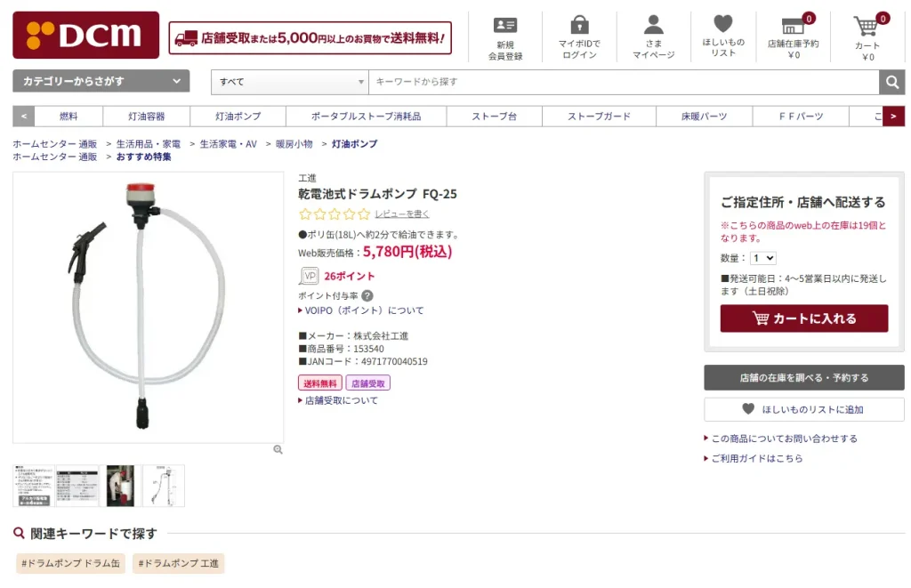Click the zoom magnifier on product image
This screenshot has height=588, width=911.
pos(278,449)
